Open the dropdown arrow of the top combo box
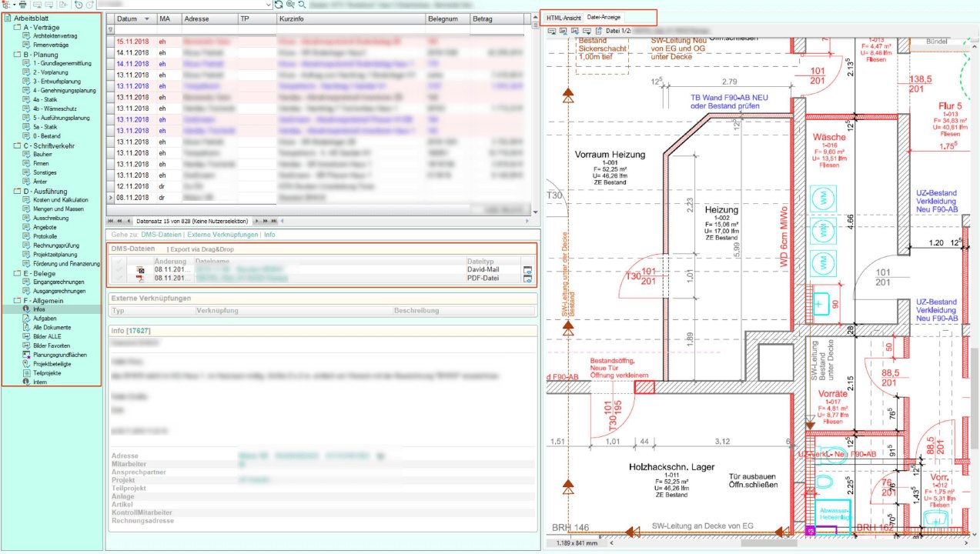The height and width of the screenshot is (554, 980). click(x=267, y=5)
